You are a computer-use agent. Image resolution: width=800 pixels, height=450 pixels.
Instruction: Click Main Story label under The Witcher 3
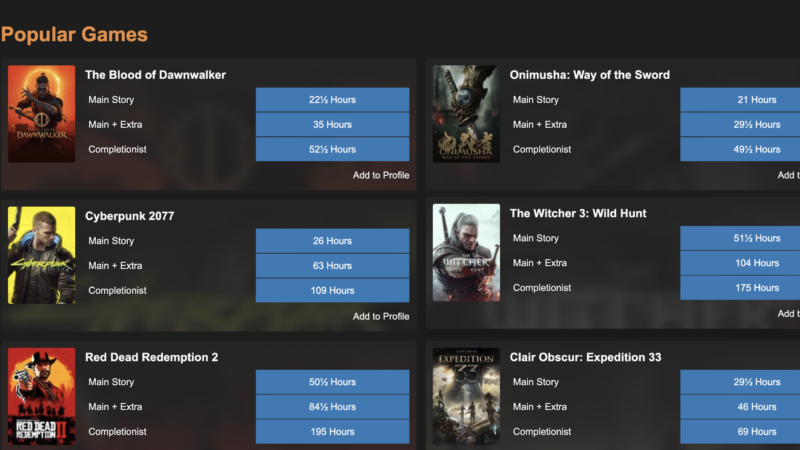pos(536,239)
